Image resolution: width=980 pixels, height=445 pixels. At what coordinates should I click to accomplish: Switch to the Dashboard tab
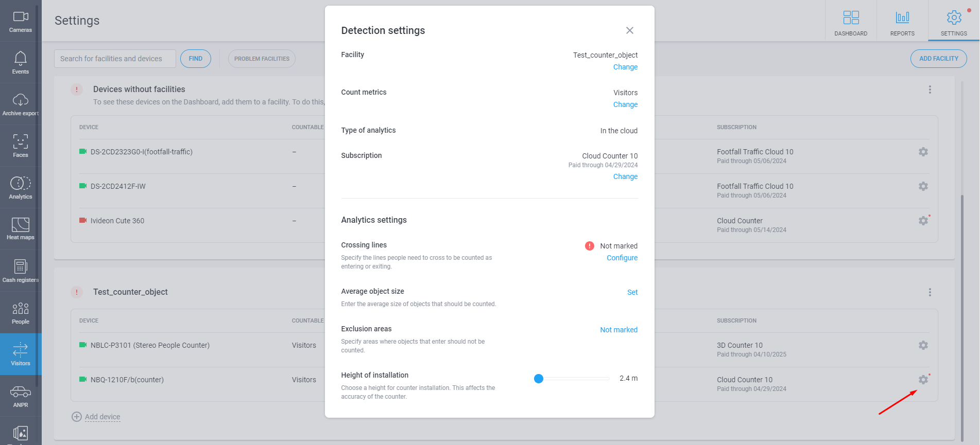(851, 21)
